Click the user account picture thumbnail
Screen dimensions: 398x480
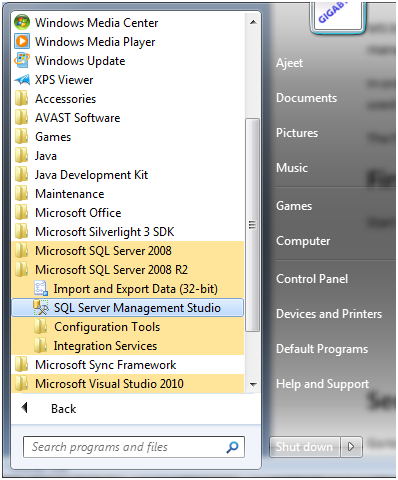[x=338, y=17]
